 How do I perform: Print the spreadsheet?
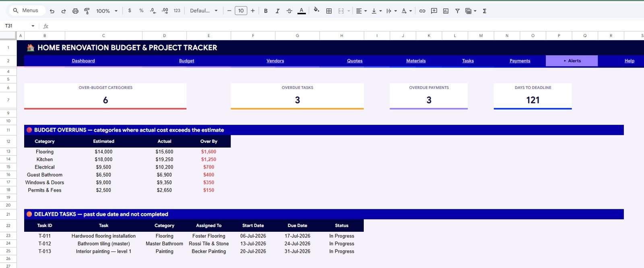point(75,11)
